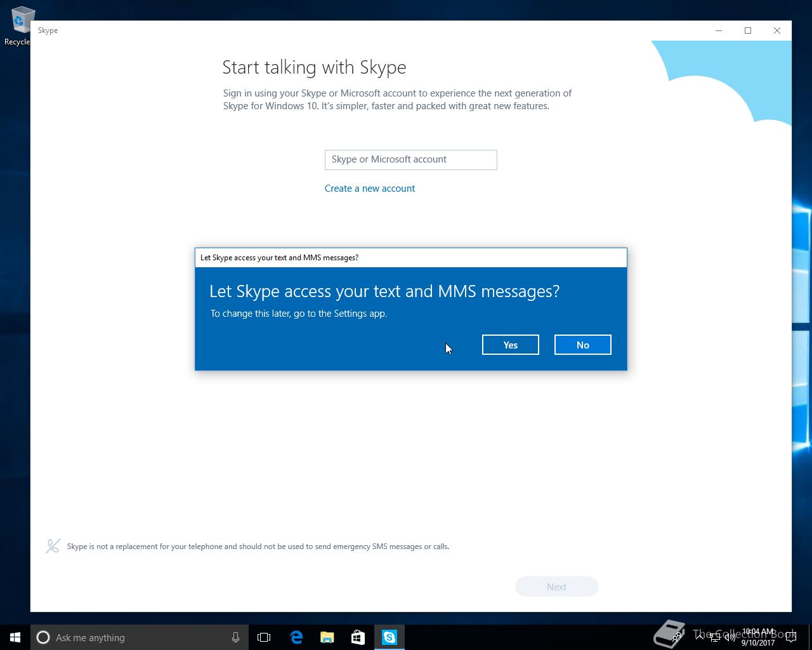Click the volume speaker tray icon

click(730, 637)
